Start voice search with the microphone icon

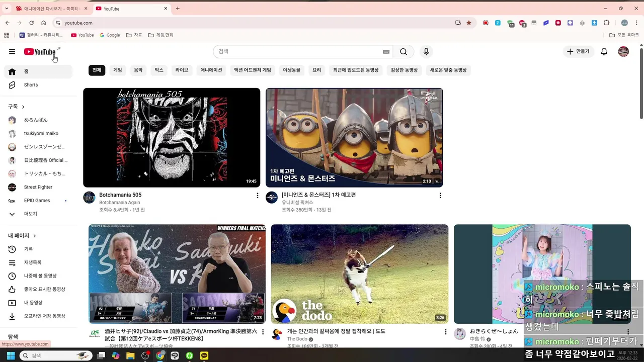click(426, 52)
